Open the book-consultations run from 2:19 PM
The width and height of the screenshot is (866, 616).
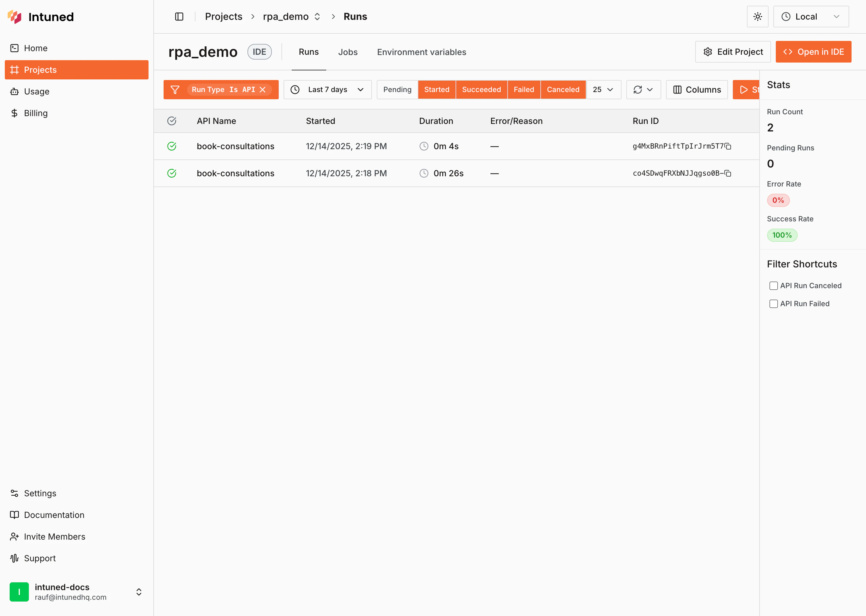click(235, 146)
